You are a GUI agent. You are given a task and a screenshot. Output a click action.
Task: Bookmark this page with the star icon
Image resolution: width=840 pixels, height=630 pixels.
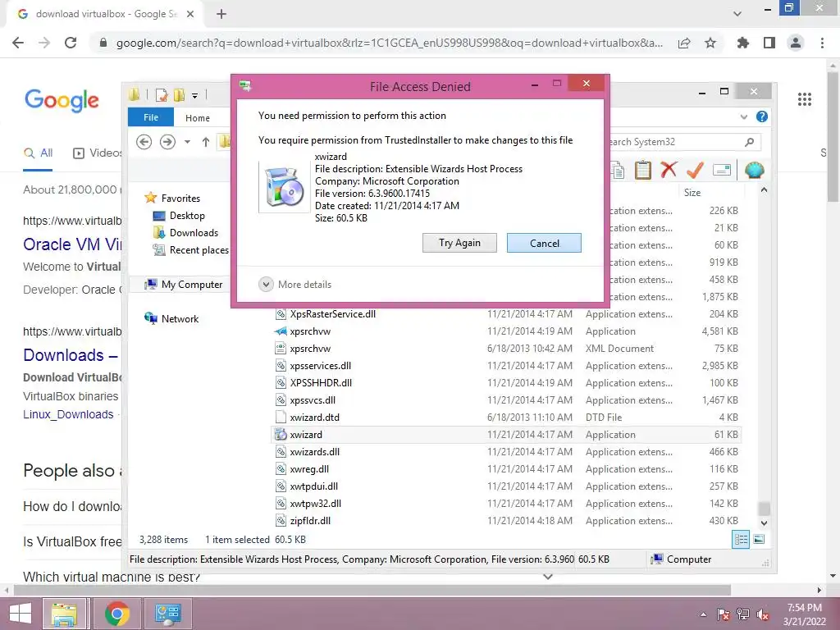(710, 43)
